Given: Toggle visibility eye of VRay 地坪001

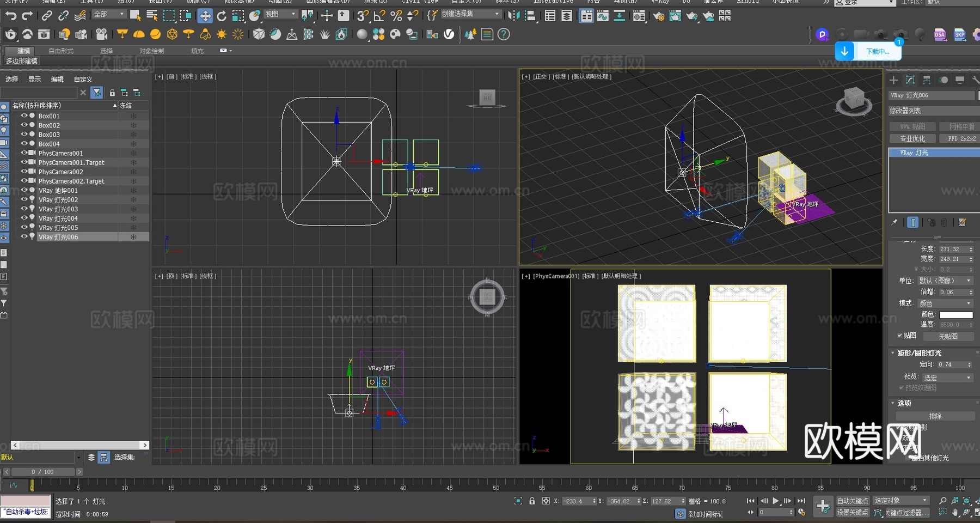Looking at the screenshot, I should [x=24, y=190].
